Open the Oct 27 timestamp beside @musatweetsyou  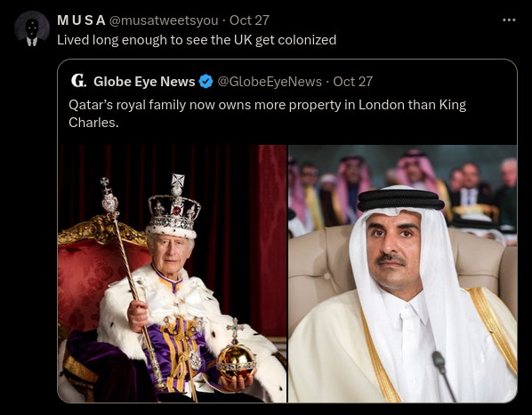tap(249, 20)
